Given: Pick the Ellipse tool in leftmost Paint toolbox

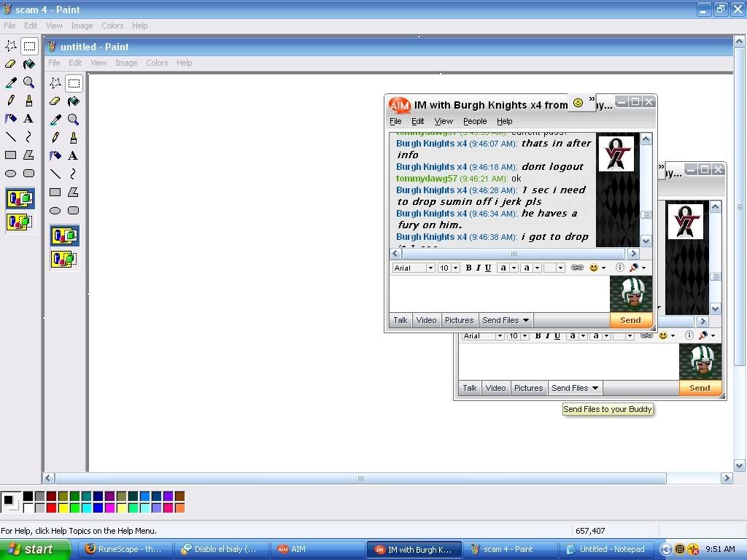Looking at the screenshot, I should (x=10, y=174).
